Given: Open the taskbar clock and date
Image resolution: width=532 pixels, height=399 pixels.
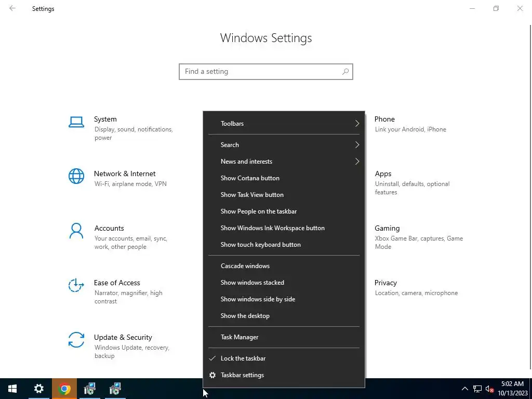Looking at the screenshot, I should click(x=513, y=389).
